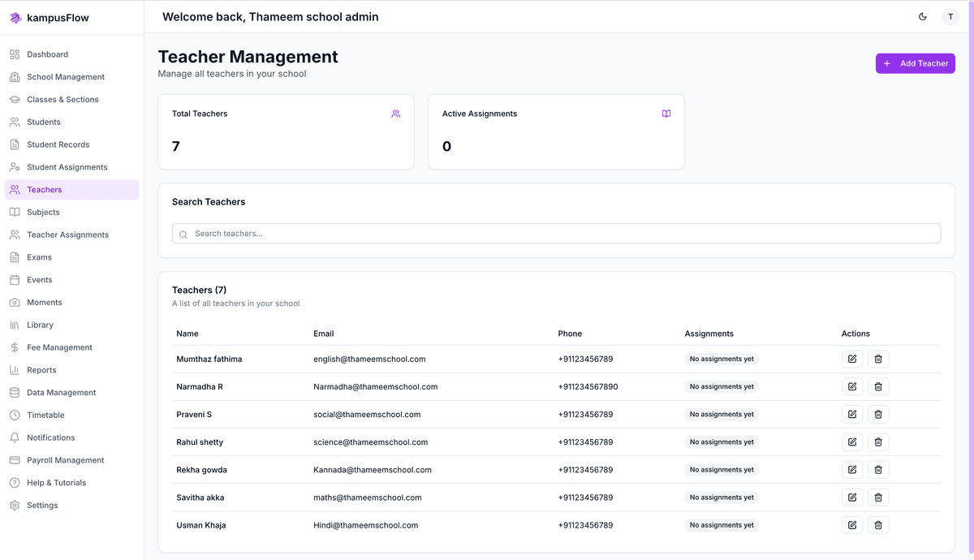Screen dimensions: 974x560
Task: Edit Mumthaz fathima's teacher record
Action: click(852, 359)
